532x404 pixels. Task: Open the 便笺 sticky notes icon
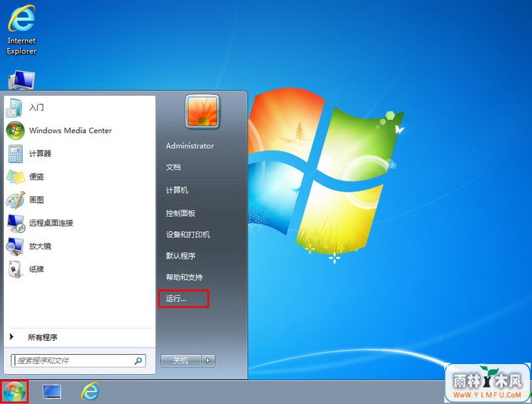pyautogui.click(x=15, y=176)
